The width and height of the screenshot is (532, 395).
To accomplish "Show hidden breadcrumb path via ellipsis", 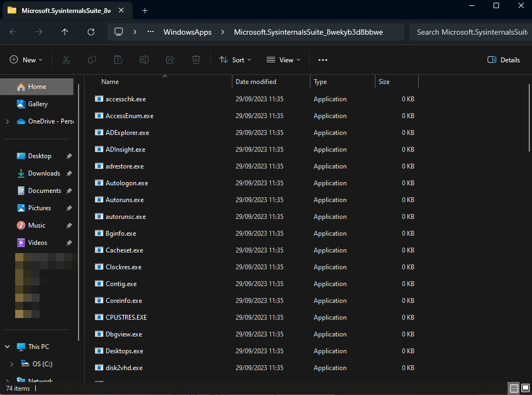I will click(x=151, y=32).
